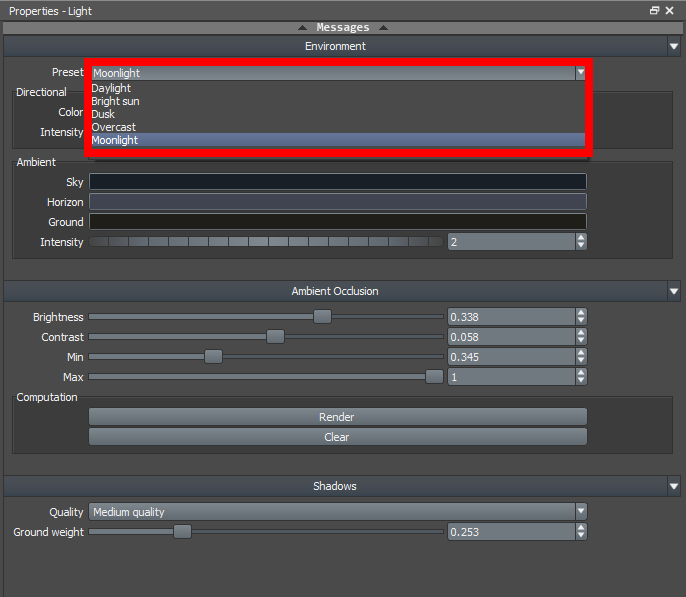The width and height of the screenshot is (686, 597).
Task: Edit Brightness value 0.338
Action: click(511, 317)
